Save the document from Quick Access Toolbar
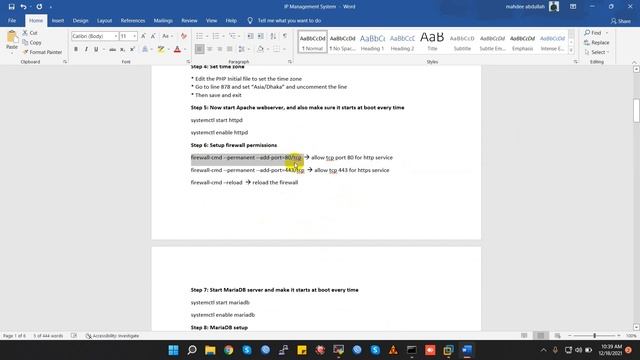Viewport: 640px width, 360px height. [11, 7]
